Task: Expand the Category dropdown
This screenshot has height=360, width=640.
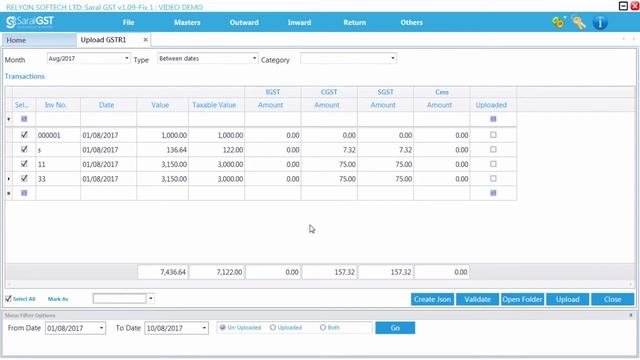Action: pyautogui.click(x=393, y=58)
